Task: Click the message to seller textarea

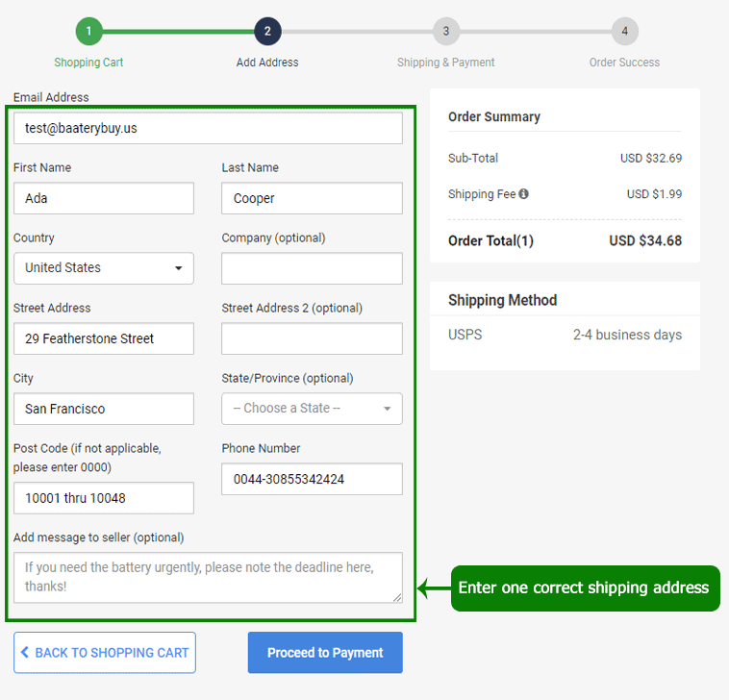Action: [208, 577]
